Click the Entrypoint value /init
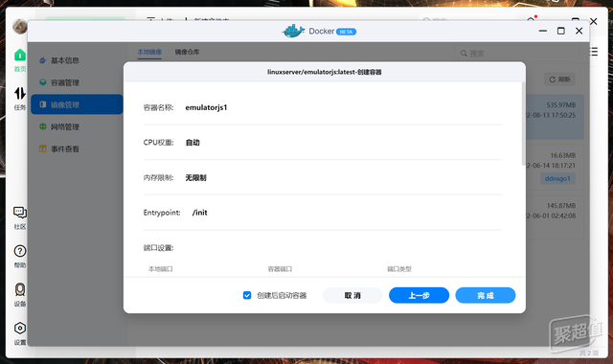This screenshot has height=364, width=613. point(200,213)
